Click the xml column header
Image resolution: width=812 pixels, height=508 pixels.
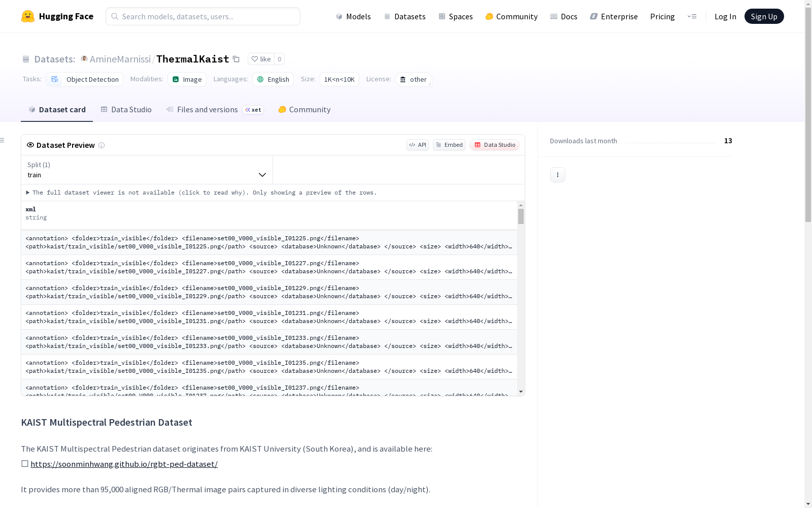coord(269,215)
